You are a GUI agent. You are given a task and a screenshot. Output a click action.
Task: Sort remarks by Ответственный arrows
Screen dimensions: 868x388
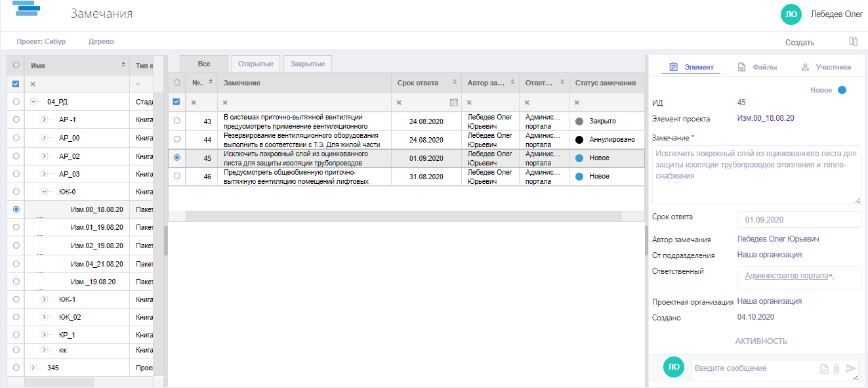(562, 82)
